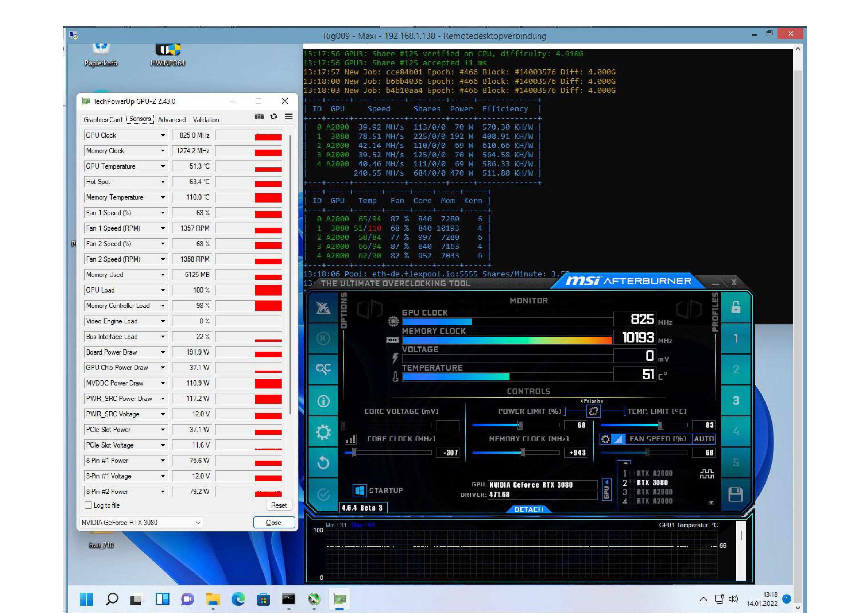Click the GPU-Z Reset button
Viewport: 868px width, 613px height.
pos(279,505)
